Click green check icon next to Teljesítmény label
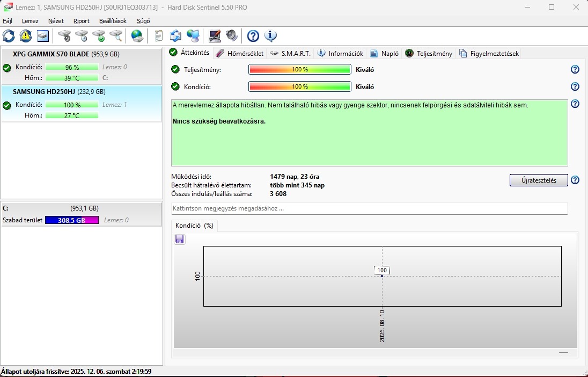The height and width of the screenshot is (377, 588). point(175,69)
